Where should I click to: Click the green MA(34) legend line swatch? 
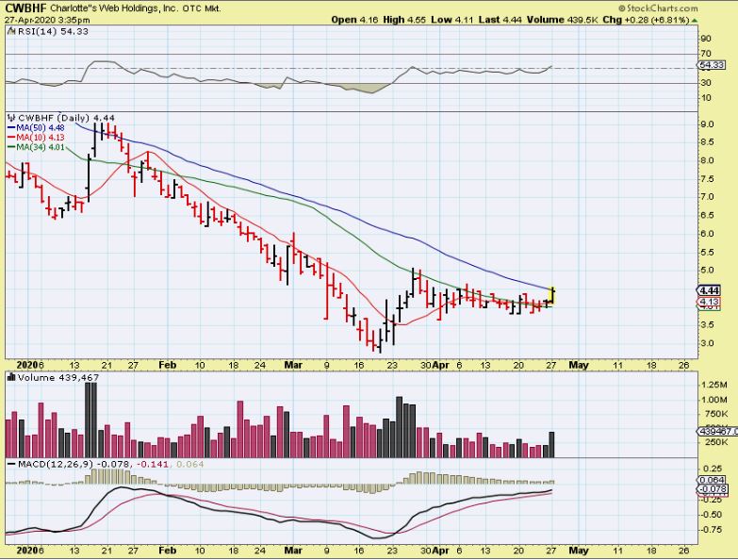(11, 147)
